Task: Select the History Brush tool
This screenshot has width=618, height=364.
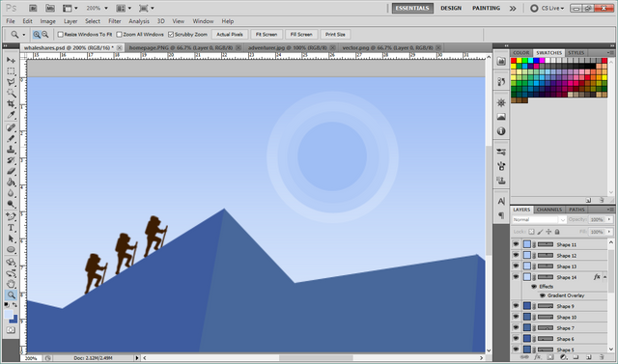Action: click(11, 160)
